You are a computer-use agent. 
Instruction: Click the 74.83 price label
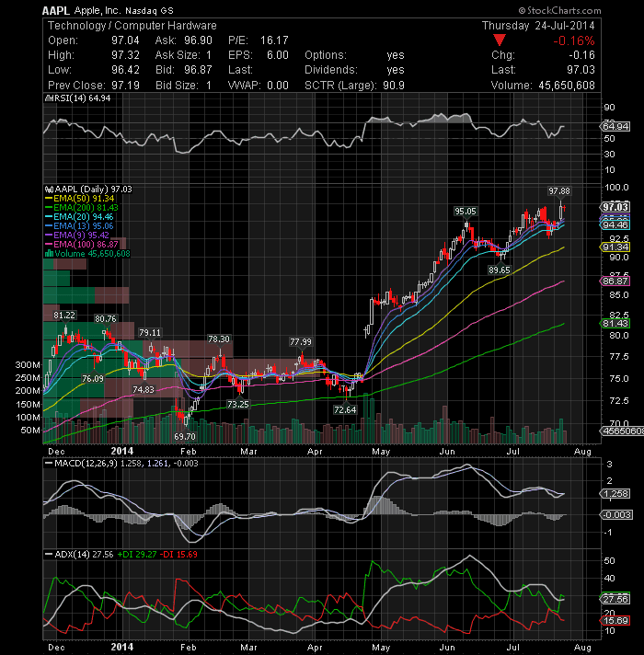144,390
